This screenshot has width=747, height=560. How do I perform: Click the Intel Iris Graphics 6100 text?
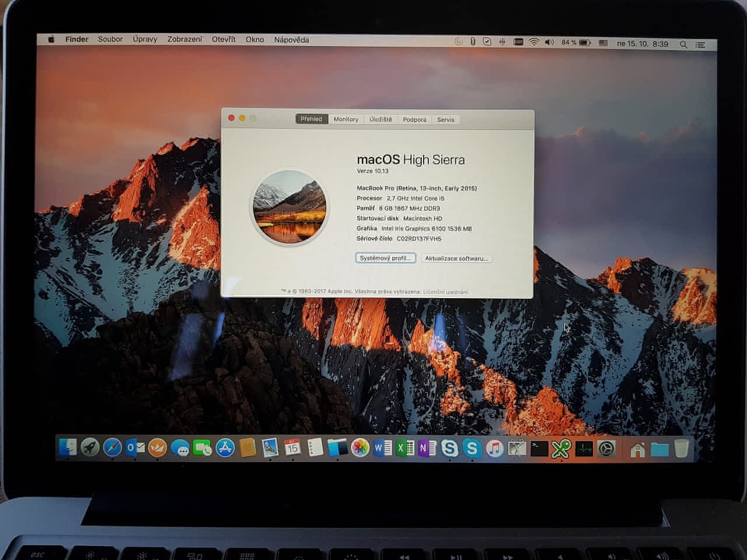[427, 229]
